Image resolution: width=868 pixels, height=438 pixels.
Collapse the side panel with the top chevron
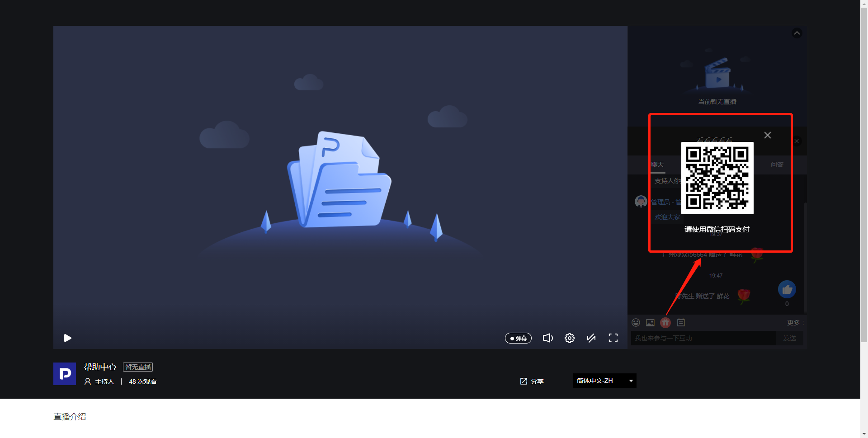[x=797, y=33]
